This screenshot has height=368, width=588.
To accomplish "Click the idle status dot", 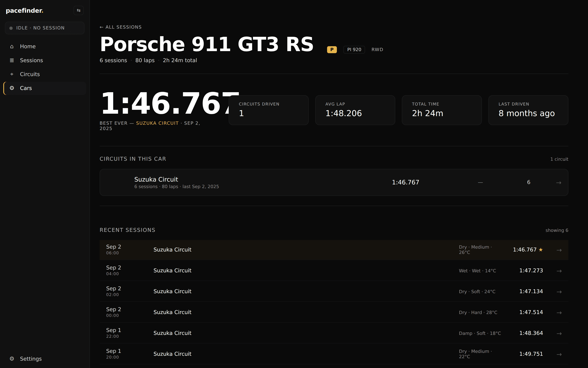I will coord(11,28).
